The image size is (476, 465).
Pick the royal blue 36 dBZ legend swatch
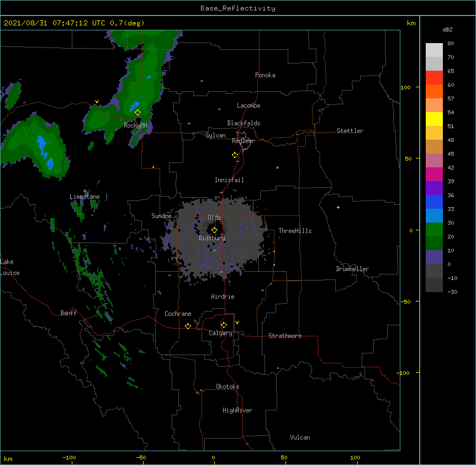click(x=434, y=202)
